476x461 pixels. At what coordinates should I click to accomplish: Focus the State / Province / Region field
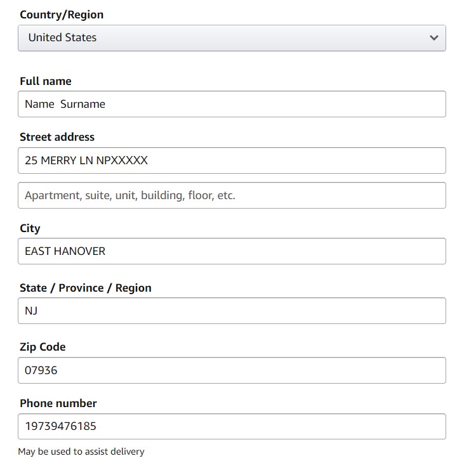click(x=232, y=311)
